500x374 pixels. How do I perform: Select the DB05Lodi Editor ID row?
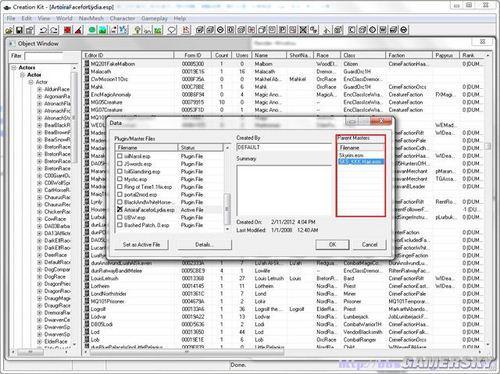coord(102,324)
